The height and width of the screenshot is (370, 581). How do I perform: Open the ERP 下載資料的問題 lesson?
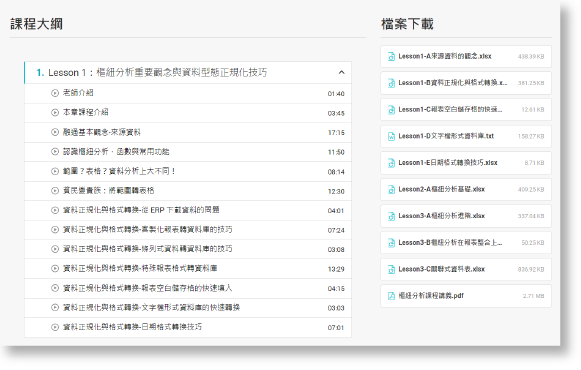pyautogui.click(x=188, y=211)
